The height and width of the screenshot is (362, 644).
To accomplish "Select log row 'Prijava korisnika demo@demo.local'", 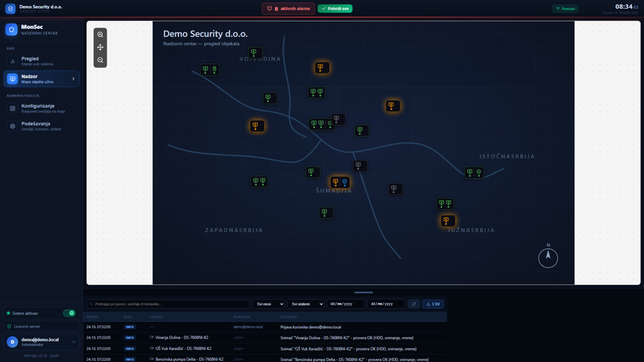I will click(x=265, y=327).
